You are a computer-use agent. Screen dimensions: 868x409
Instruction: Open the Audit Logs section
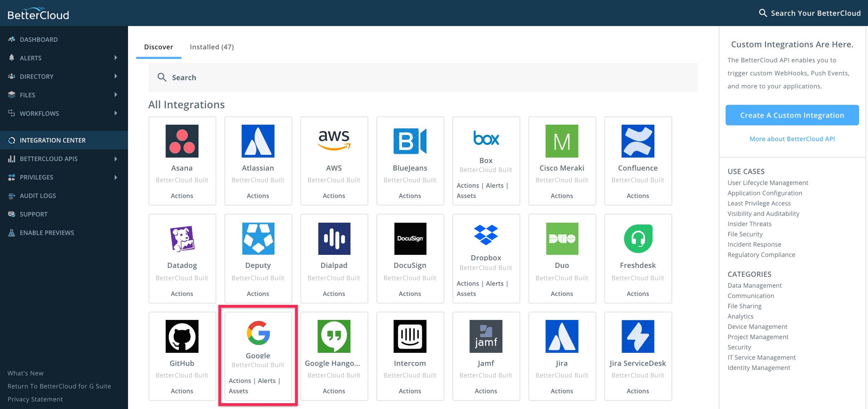(38, 196)
